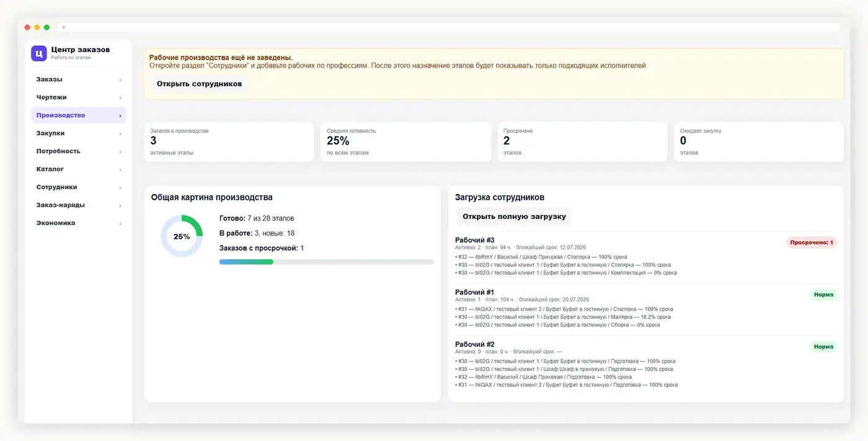Select the Рабочий #2 heading

pos(474,344)
